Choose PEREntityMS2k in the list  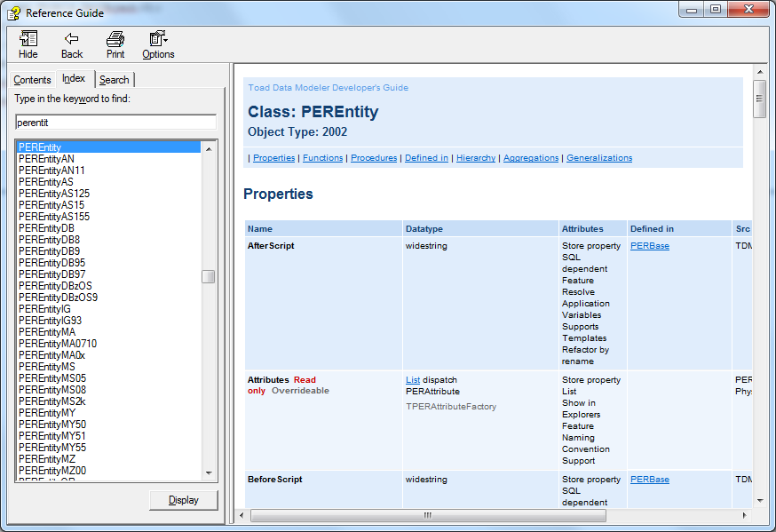tap(52, 401)
